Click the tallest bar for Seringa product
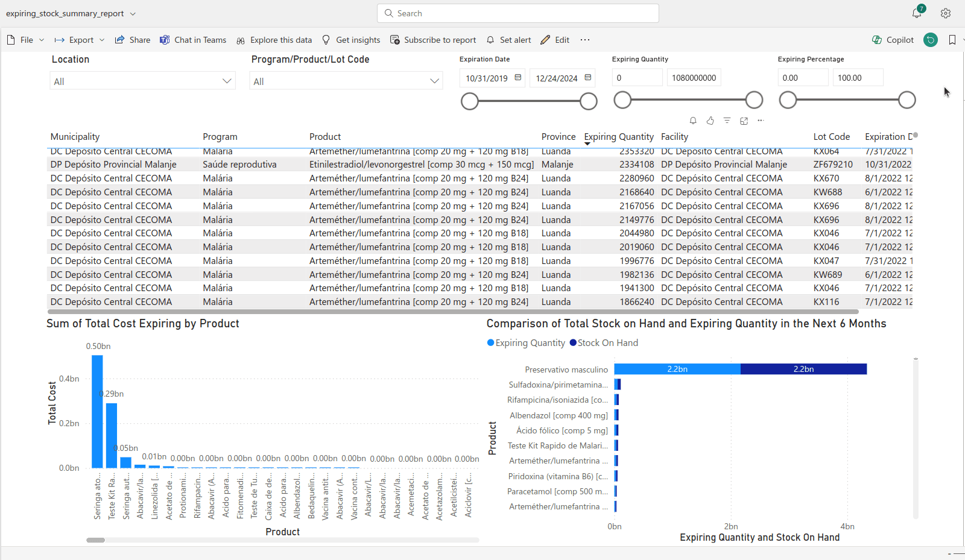Screen dimensions: 965x560 click(97, 412)
